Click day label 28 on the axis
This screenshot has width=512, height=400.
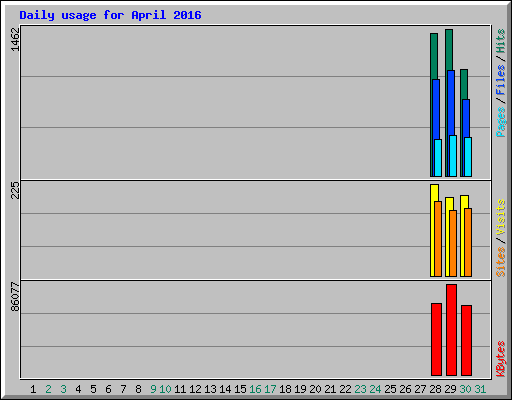pyautogui.click(x=435, y=389)
